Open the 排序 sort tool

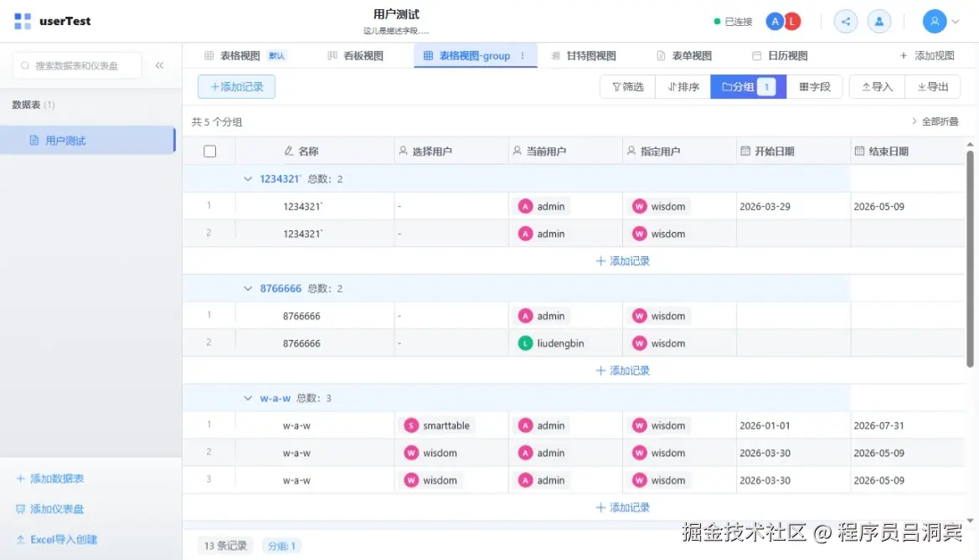(x=683, y=86)
